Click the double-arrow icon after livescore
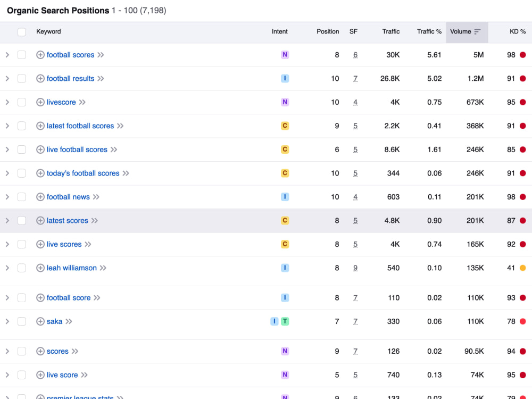Image resolution: width=532 pixels, height=399 pixels. pyautogui.click(x=82, y=102)
